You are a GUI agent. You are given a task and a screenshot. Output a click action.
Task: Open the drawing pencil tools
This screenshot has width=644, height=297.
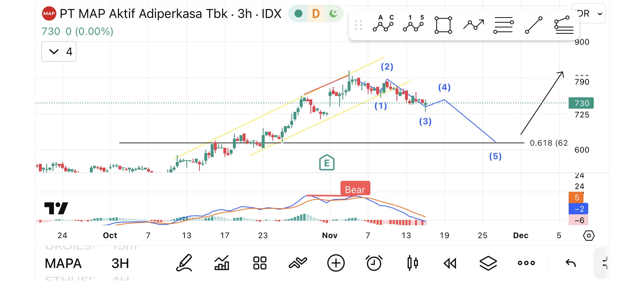click(x=184, y=263)
